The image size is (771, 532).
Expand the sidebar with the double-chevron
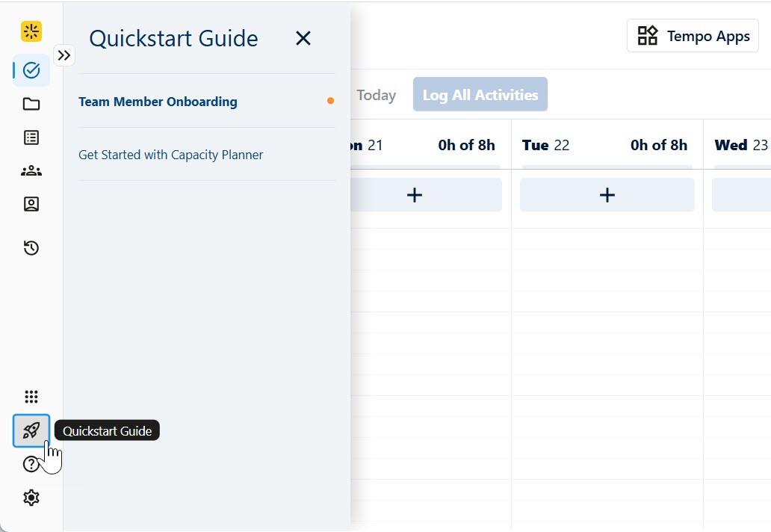tap(64, 55)
